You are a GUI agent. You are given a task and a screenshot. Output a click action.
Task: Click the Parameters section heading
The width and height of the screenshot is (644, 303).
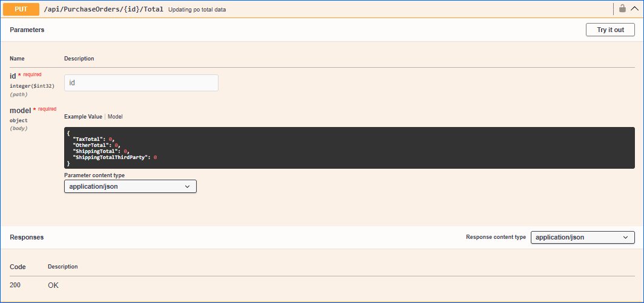tap(27, 30)
